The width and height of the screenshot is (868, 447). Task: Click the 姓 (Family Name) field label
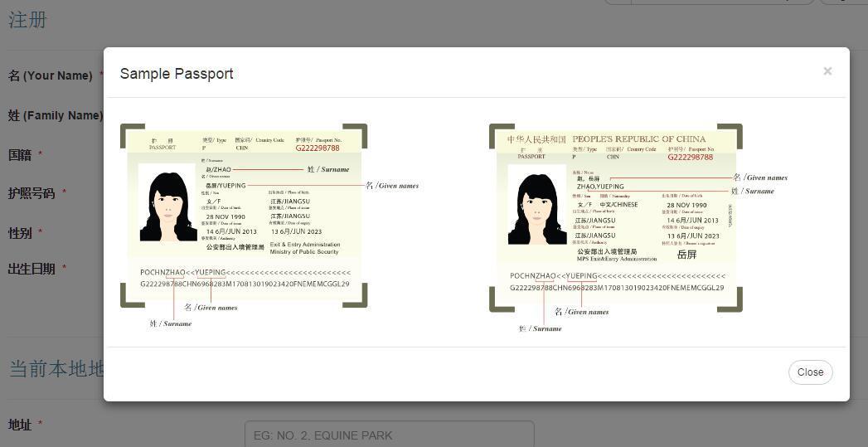click(x=55, y=115)
